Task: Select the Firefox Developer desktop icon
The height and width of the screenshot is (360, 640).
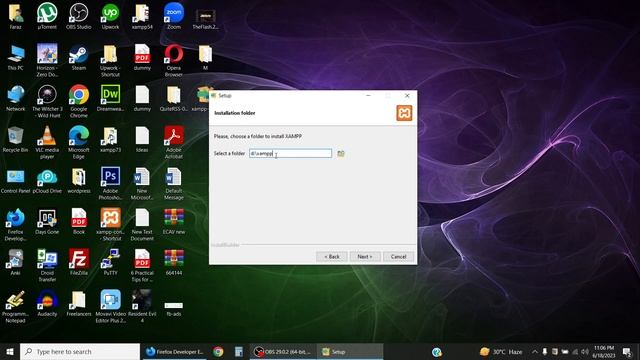Action: (x=16, y=224)
